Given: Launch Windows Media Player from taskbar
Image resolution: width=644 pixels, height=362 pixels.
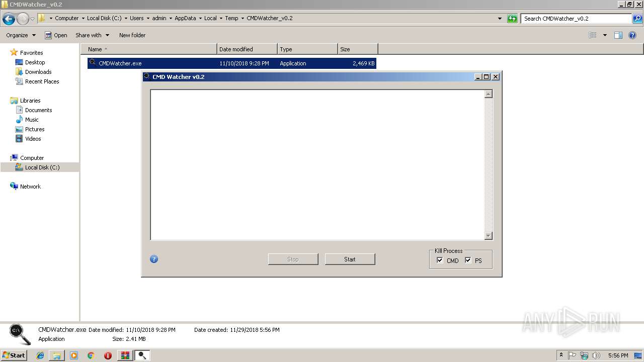Looking at the screenshot, I should tap(74, 355).
